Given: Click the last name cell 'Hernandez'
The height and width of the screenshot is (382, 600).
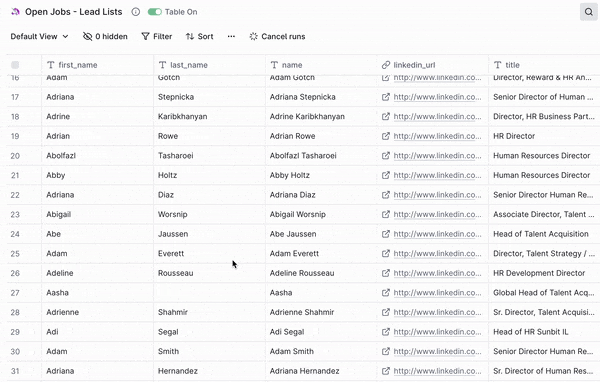Looking at the screenshot, I should click(209, 371).
